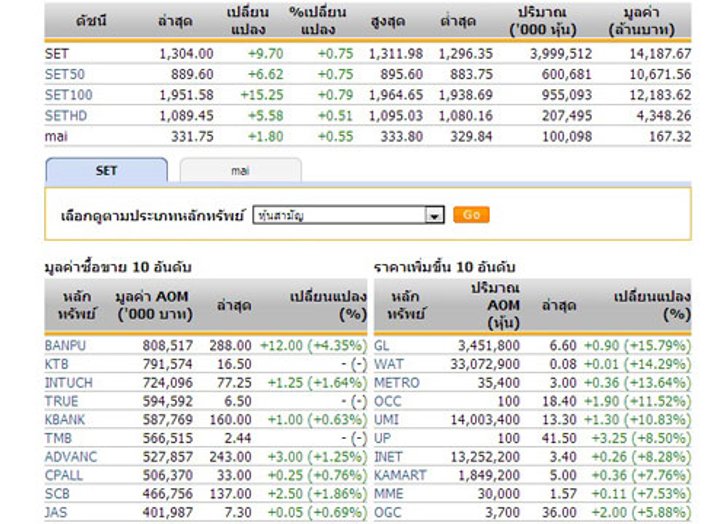
Task: Open INET stock link
Action: coord(388,457)
